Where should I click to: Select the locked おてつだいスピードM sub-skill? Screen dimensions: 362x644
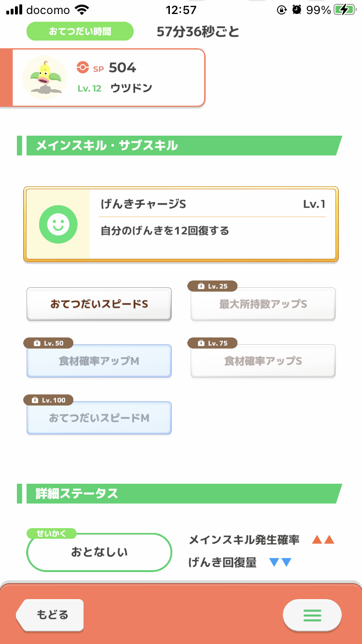tap(99, 418)
